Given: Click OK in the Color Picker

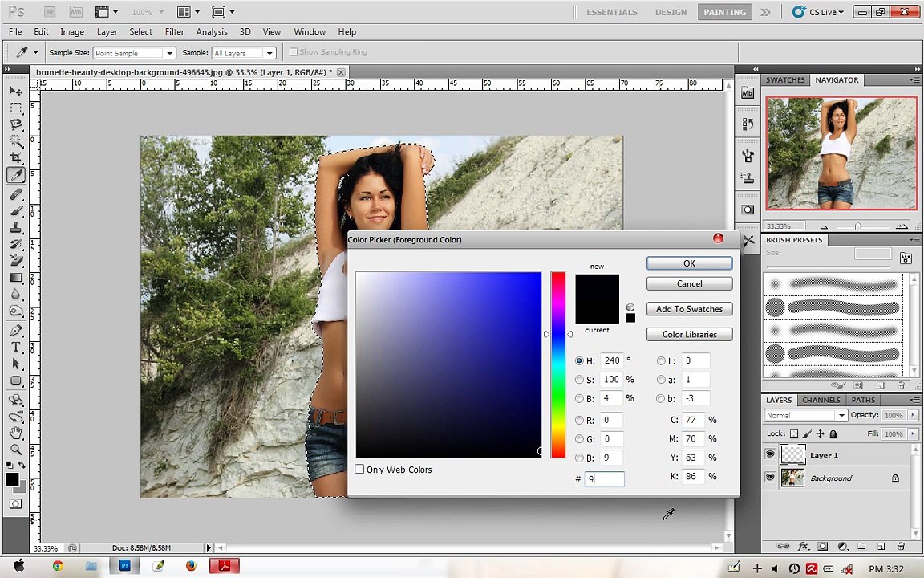Looking at the screenshot, I should pyautogui.click(x=689, y=263).
